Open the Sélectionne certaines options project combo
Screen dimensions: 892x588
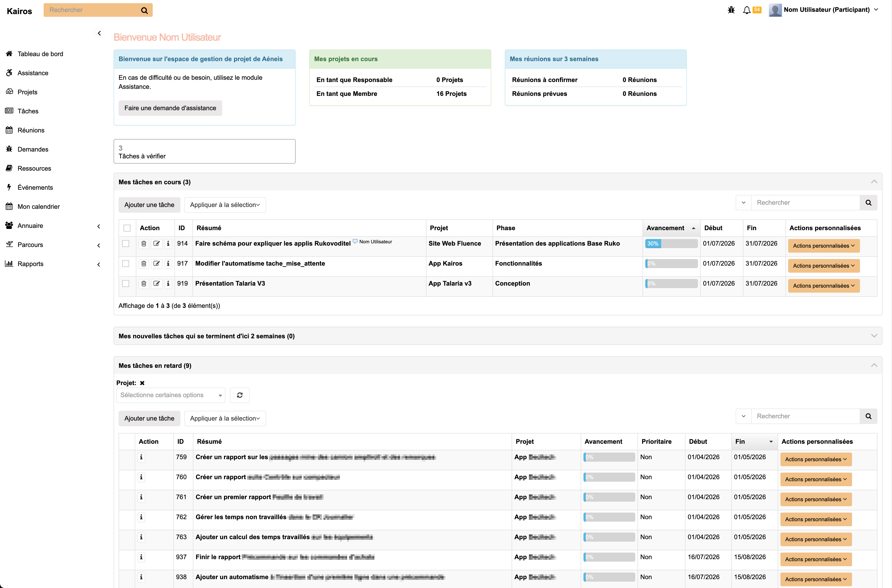tap(171, 395)
